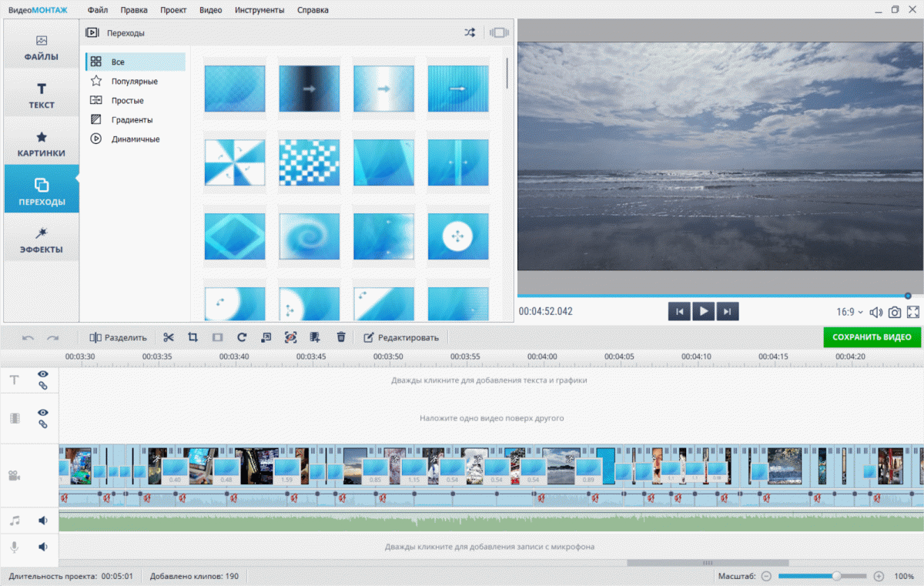Viewport: 924px width, 586px height.
Task: Toggle the link icon on overlay track
Action: (x=43, y=424)
